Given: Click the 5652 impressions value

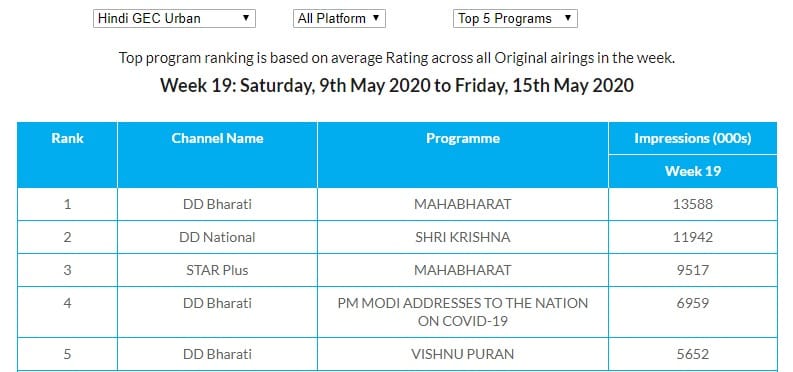Looking at the screenshot, I should point(693,354).
